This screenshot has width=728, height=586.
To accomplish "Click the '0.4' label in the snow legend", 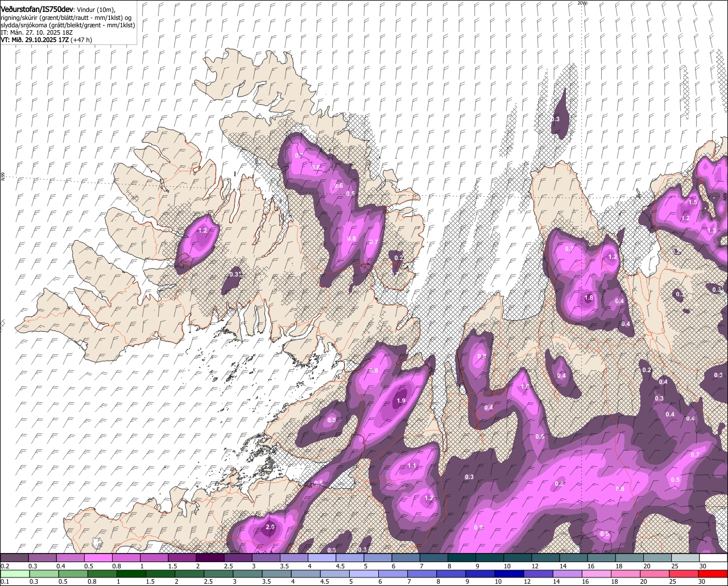I will pos(61,566).
